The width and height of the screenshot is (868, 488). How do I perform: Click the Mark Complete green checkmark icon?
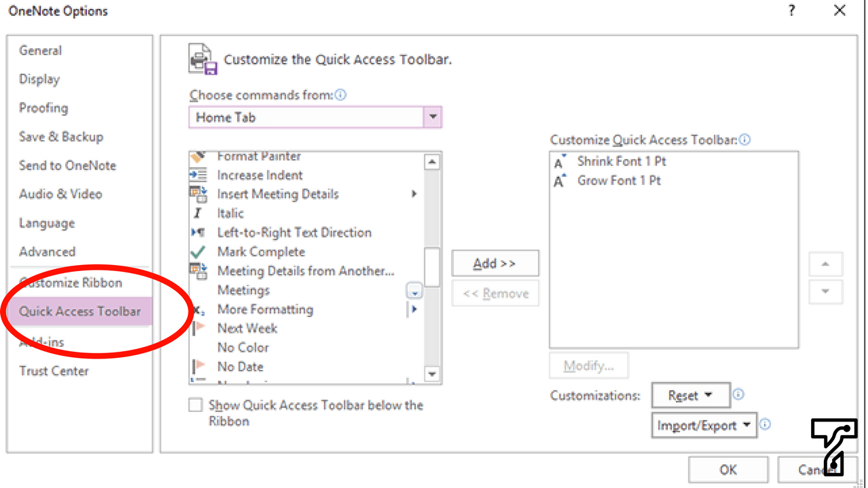pyautogui.click(x=199, y=251)
